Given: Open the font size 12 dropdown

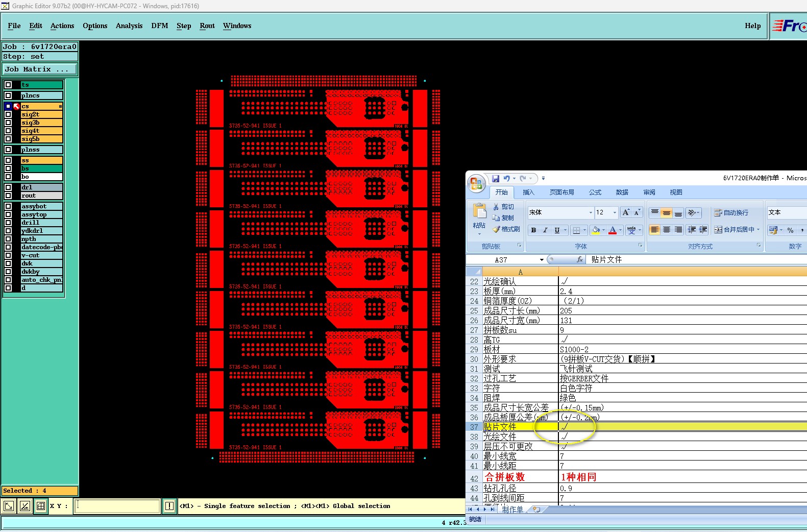Looking at the screenshot, I should (x=615, y=212).
